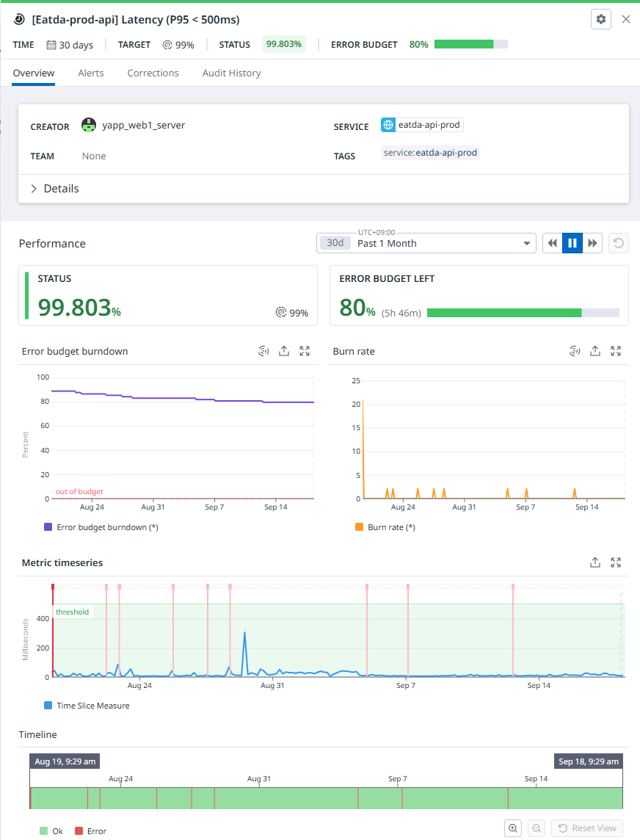Zoom in on the Timeline

point(513,828)
